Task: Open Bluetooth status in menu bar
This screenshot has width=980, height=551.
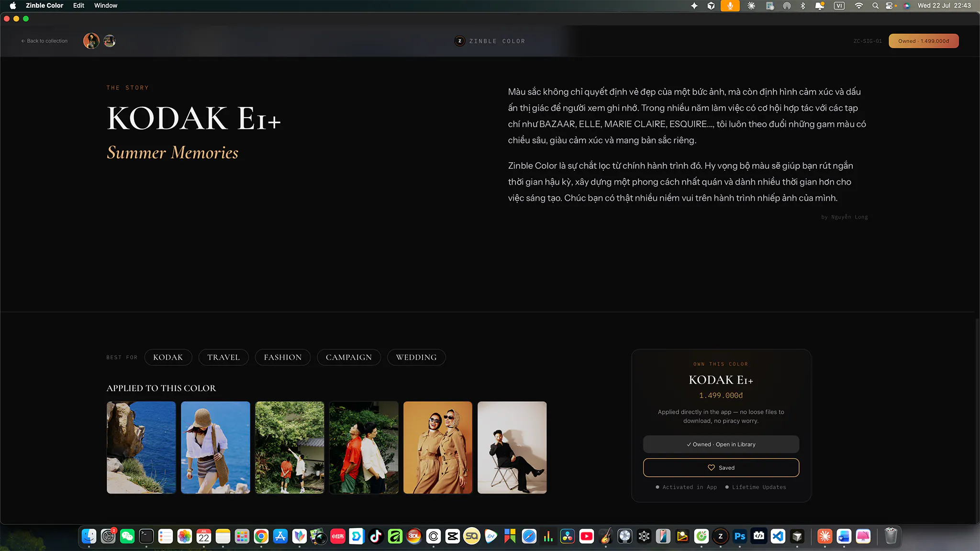Action: [803, 6]
